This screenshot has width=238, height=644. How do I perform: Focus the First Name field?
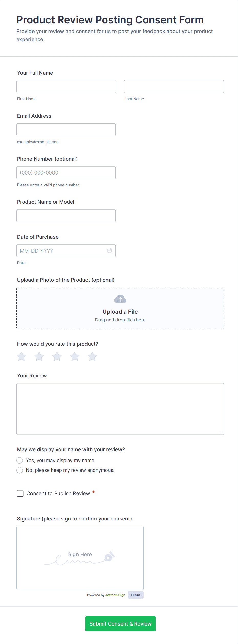[66, 86]
